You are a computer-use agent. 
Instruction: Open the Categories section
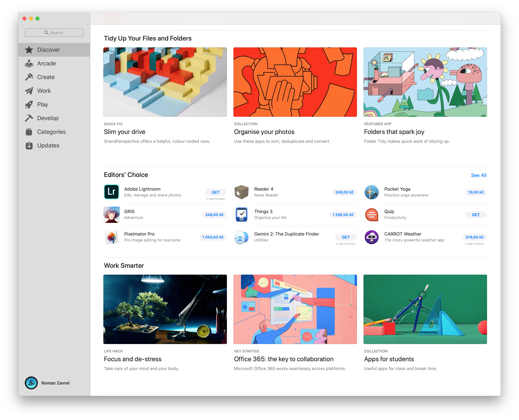tap(51, 132)
